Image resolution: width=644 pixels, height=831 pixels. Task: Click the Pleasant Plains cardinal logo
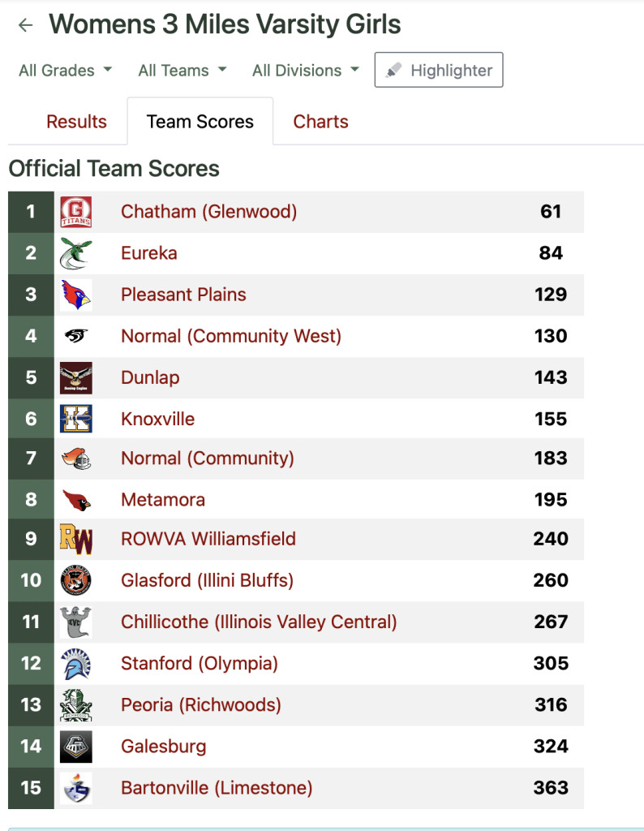[x=76, y=295]
